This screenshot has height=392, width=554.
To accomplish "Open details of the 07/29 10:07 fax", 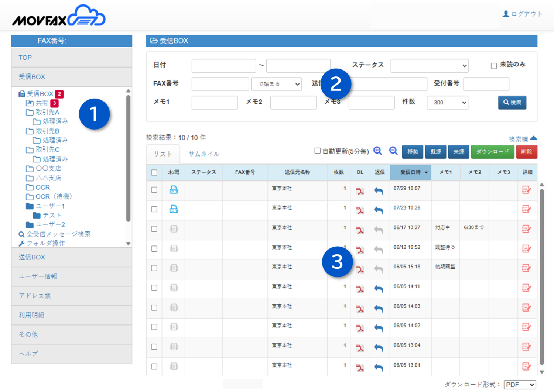I will [526, 190].
